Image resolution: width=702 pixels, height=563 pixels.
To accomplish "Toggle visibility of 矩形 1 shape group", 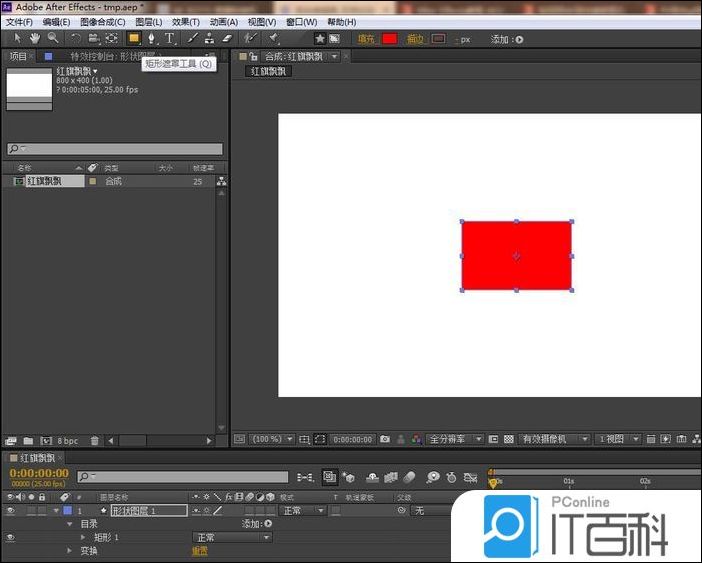I will [11, 537].
